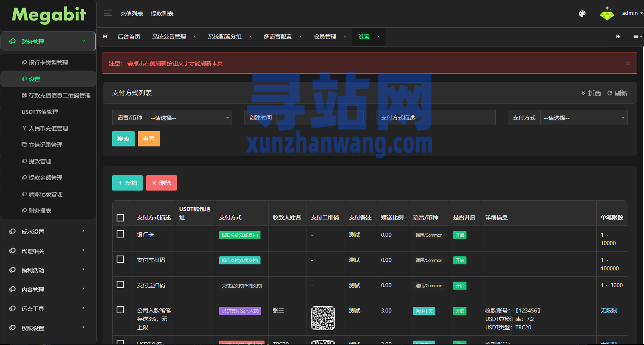Click the 搜索 search button
644x345 pixels.
coord(123,139)
